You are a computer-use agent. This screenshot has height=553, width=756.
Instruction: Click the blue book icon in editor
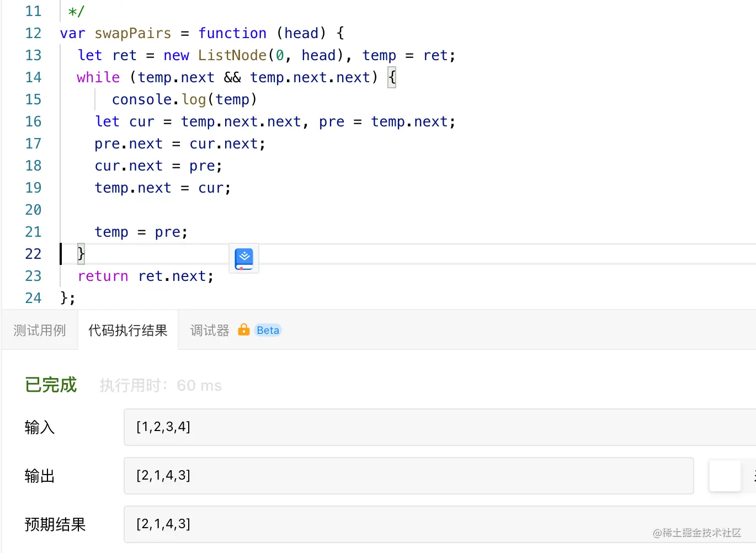point(244,259)
